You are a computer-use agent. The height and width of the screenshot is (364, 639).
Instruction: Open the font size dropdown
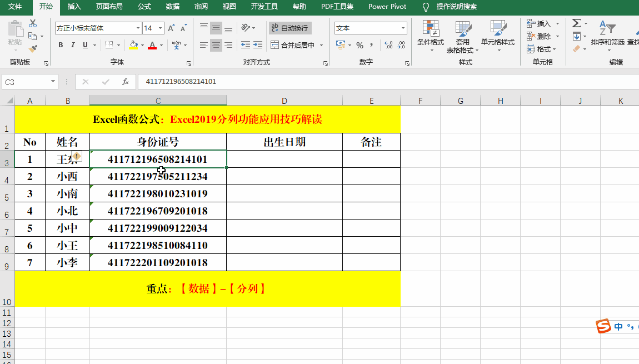pyautogui.click(x=160, y=28)
